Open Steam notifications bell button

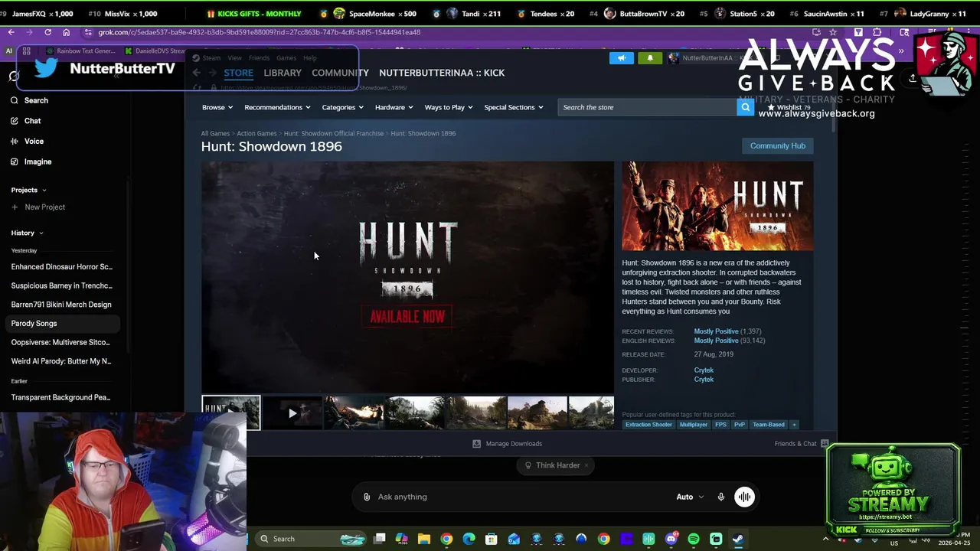tap(650, 58)
